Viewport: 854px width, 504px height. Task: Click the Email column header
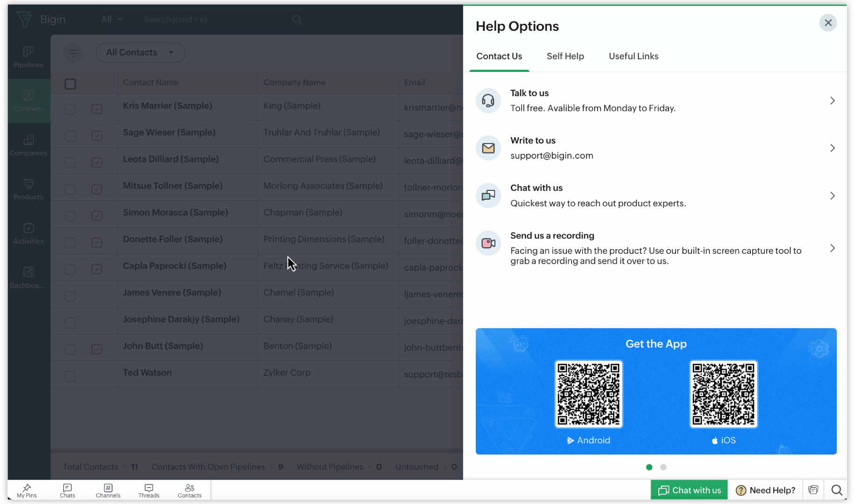click(x=415, y=83)
